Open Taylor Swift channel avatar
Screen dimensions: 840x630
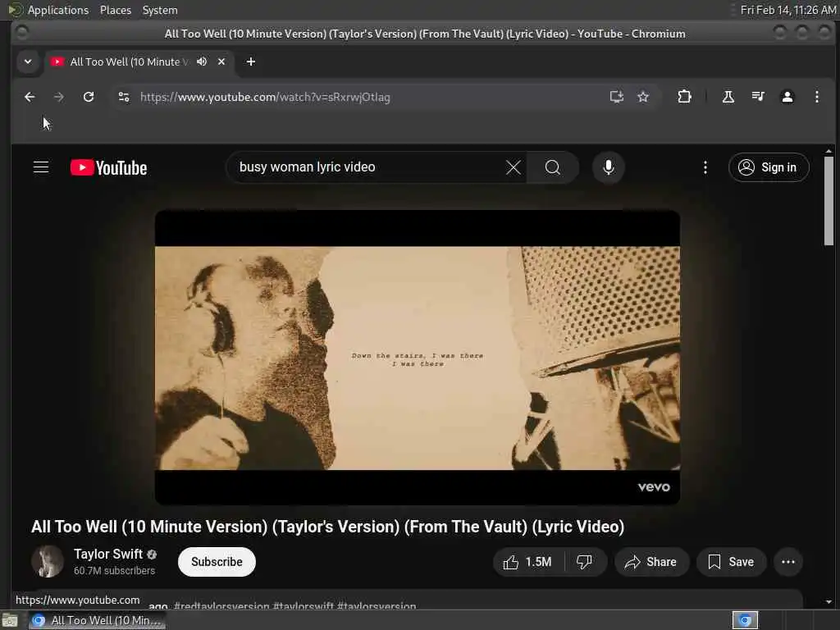tap(48, 561)
